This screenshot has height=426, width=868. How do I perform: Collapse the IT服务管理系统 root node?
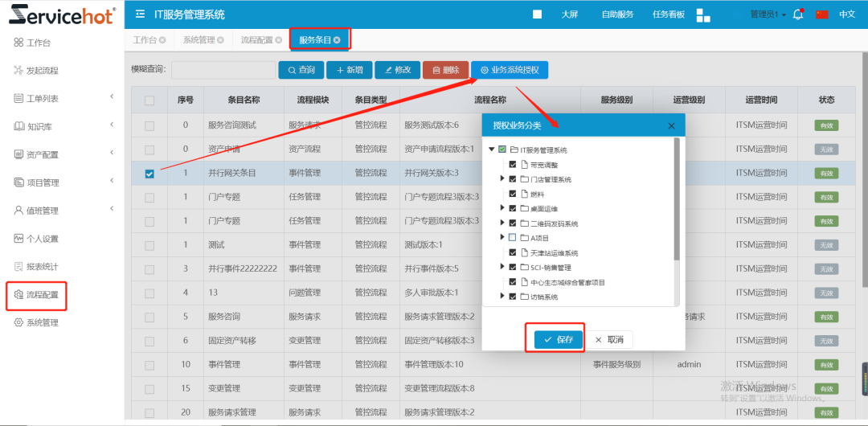(491, 150)
